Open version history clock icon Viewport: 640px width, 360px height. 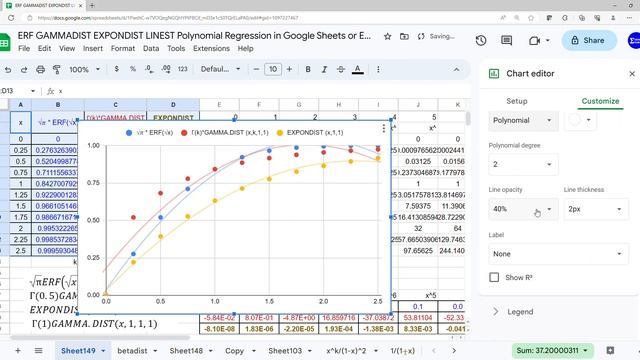click(x=481, y=40)
